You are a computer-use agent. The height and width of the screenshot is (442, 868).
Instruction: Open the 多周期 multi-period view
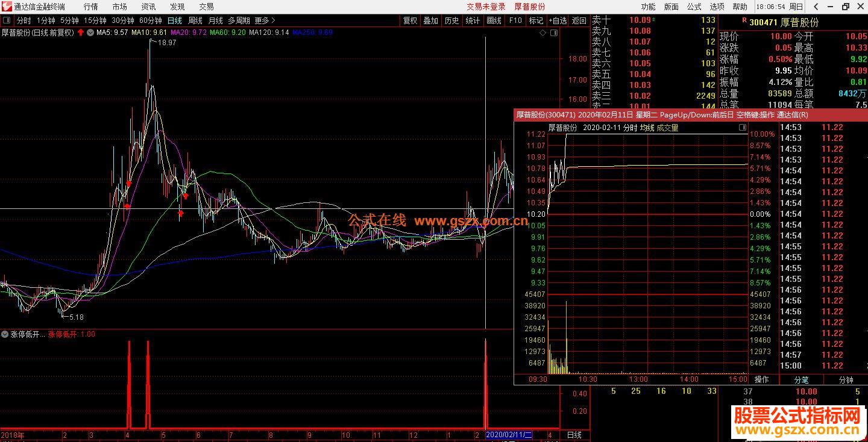(x=239, y=20)
